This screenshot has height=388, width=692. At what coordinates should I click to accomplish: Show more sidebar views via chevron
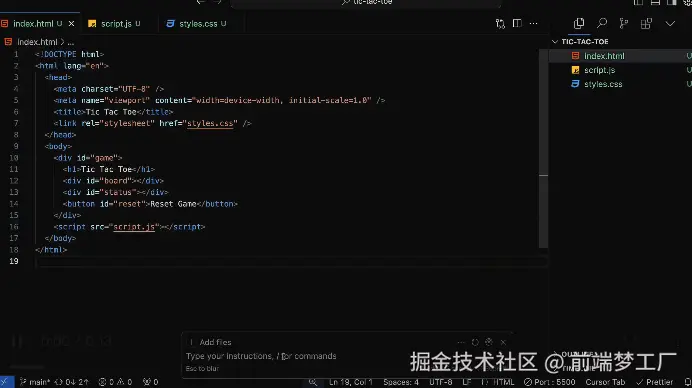point(670,23)
